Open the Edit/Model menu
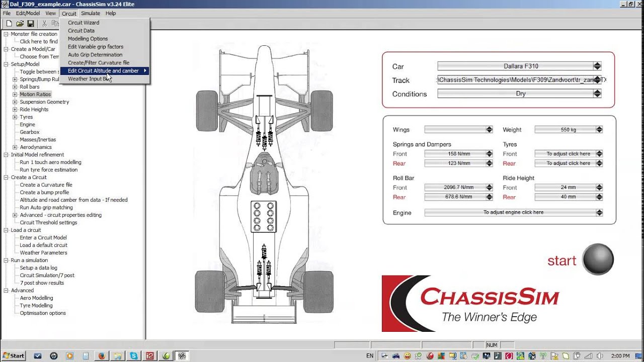The image size is (644, 362). (x=28, y=13)
